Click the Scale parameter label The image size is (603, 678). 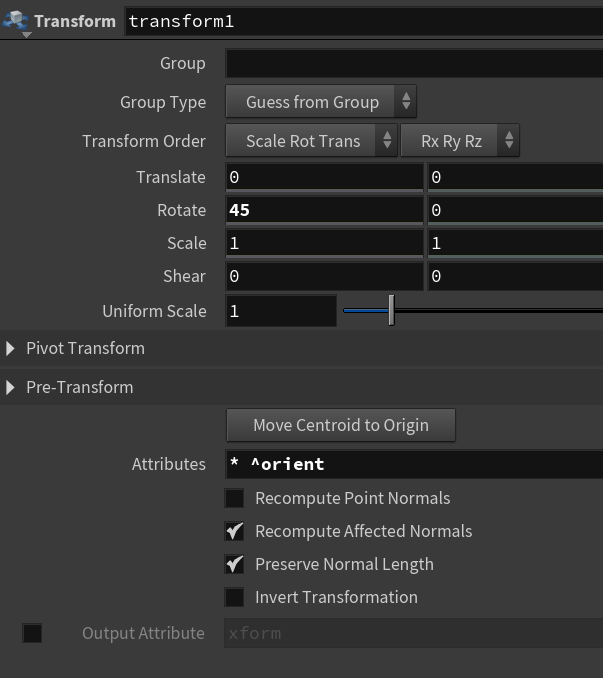pyautogui.click(x=187, y=243)
